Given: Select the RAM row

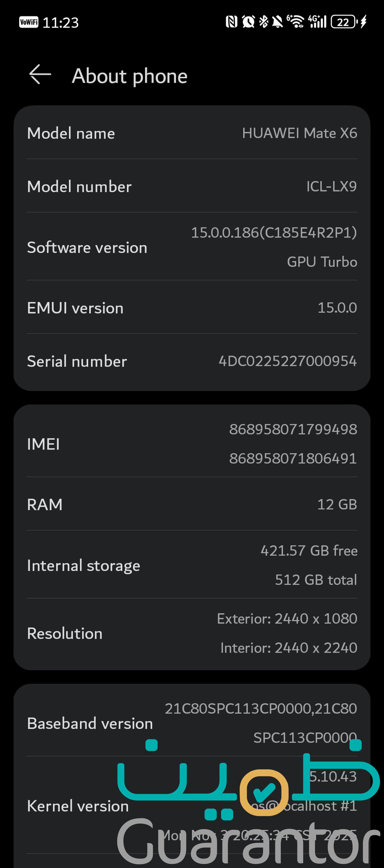Looking at the screenshot, I should [192, 504].
